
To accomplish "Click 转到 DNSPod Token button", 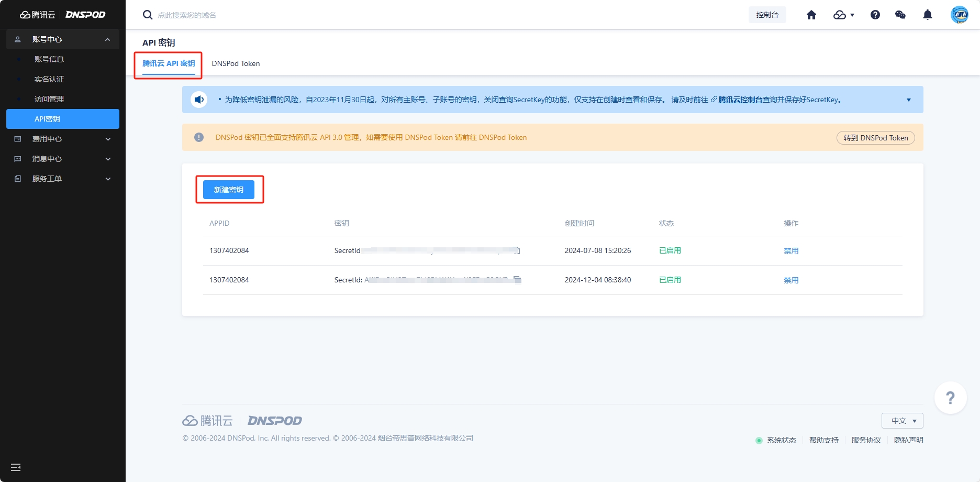I will [x=875, y=138].
